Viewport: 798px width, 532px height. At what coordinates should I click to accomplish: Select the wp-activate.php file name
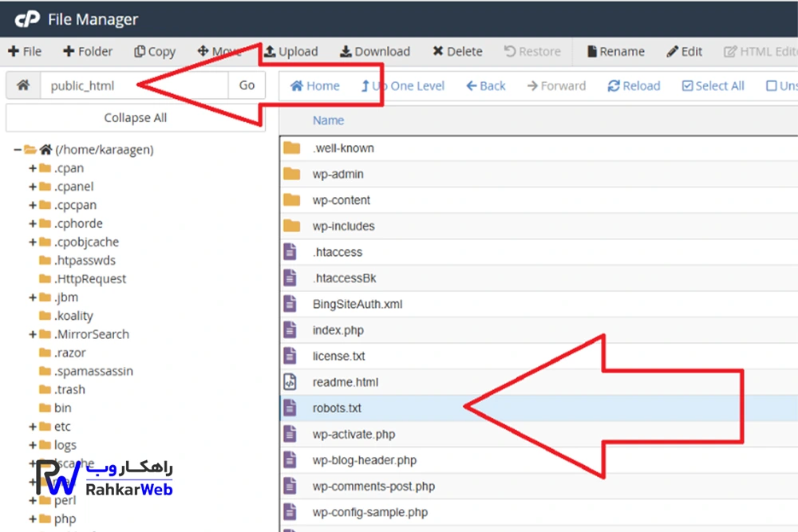pos(354,435)
